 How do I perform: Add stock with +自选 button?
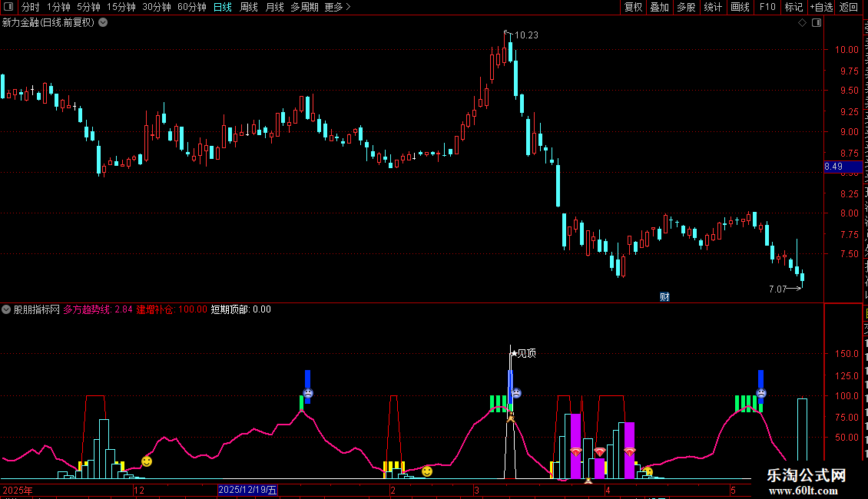821,7
